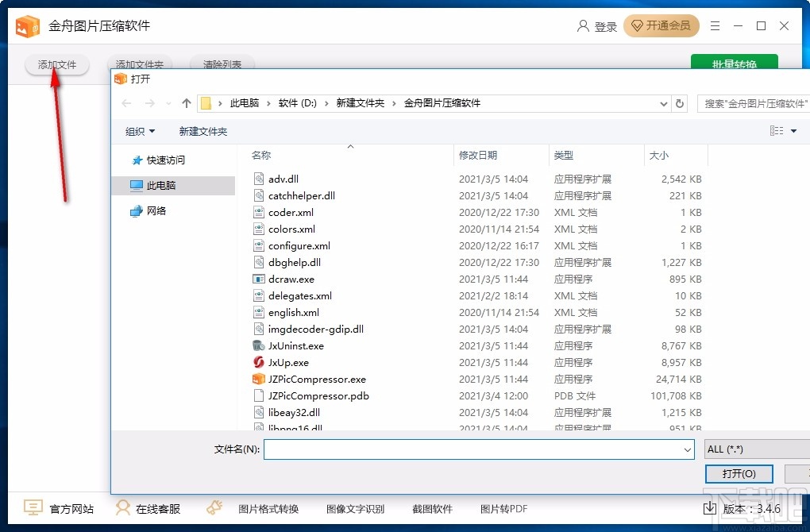Open the ALL (*.*) file type dropdown

754,449
